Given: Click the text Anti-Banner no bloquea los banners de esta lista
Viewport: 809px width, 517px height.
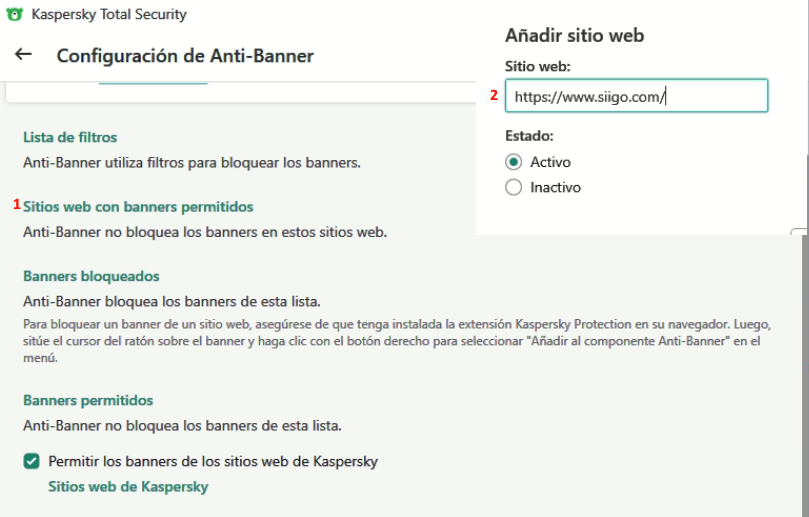Looking at the screenshot, I should (182, 426).
